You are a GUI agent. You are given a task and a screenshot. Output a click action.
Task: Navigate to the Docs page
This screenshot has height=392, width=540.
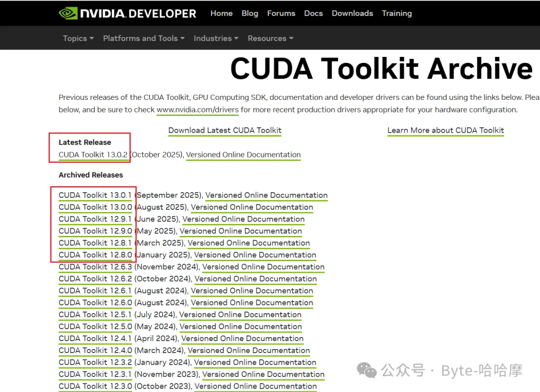pos(313,13)
